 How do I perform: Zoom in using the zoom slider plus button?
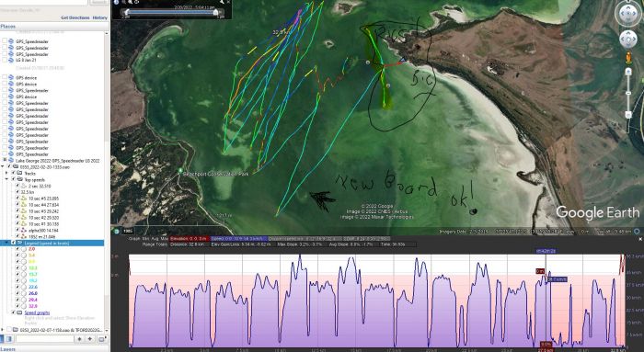628,72
